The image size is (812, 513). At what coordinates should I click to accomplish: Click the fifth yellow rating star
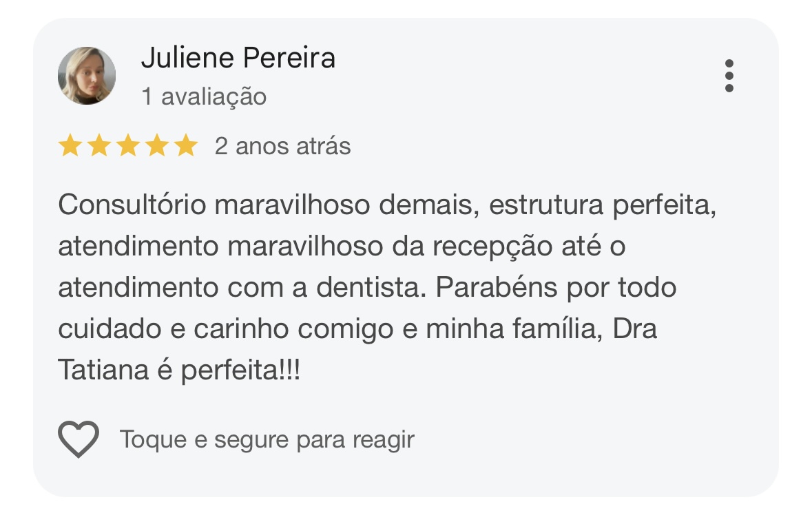(x=185, y=146)
